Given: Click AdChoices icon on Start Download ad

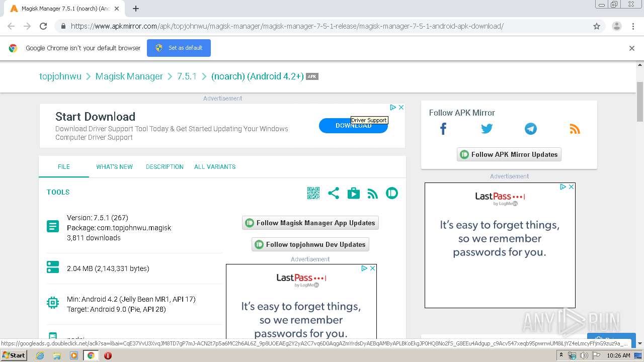Looking at the screenshot, I should coord(394,107).
